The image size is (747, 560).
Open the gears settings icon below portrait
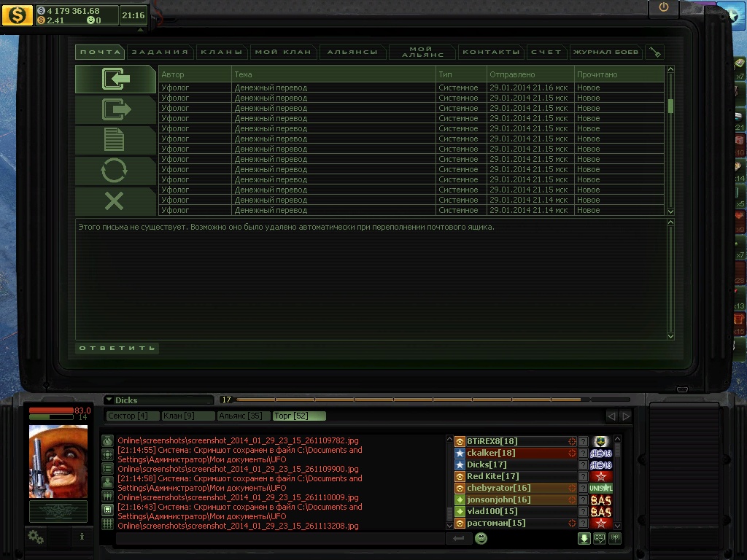36,537
